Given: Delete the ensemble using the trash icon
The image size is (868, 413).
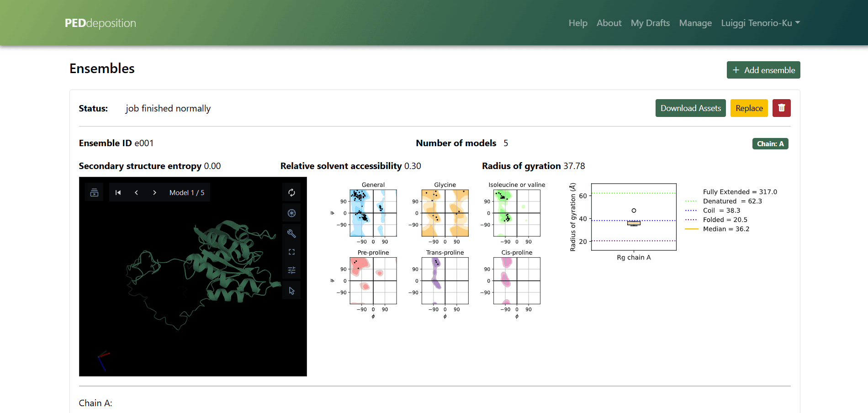Looking at the screenshot, I should pyautogui.click(x=781, y=108).
